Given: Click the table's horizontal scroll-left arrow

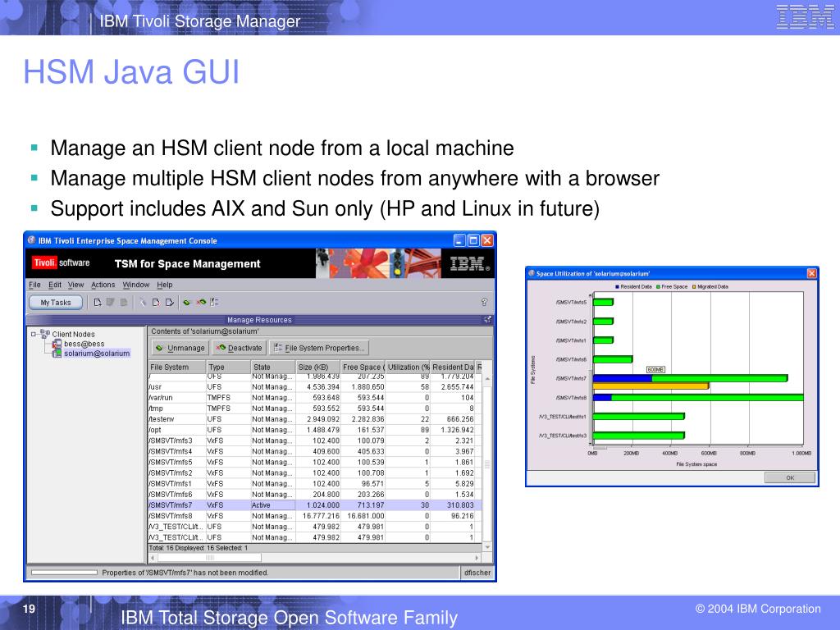Looking at the screenshot, I should pos(153,558).
